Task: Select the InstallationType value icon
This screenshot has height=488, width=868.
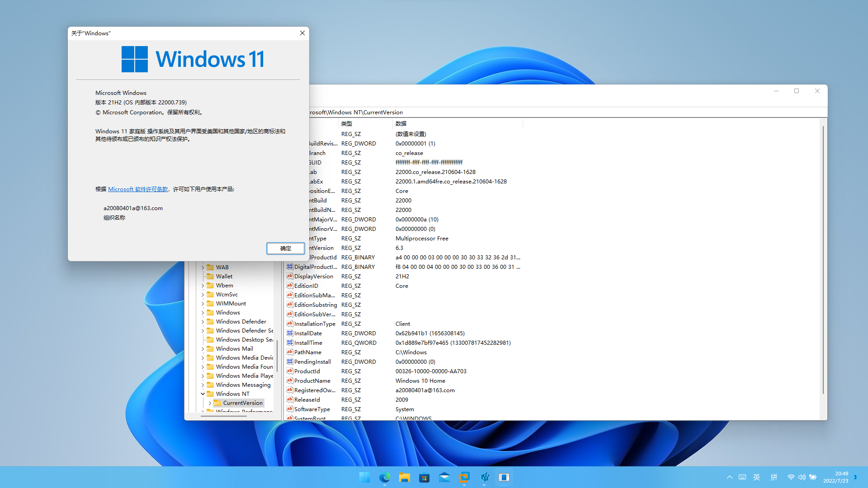Action: click(x=290, y=324)
